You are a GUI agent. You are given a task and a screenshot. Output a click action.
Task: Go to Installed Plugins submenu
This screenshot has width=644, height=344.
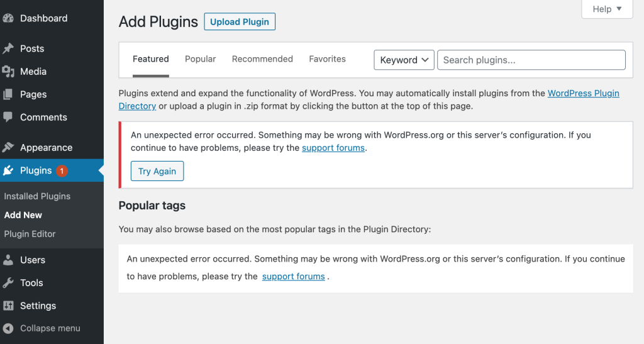pyautogui.click(x=37, y=196)
